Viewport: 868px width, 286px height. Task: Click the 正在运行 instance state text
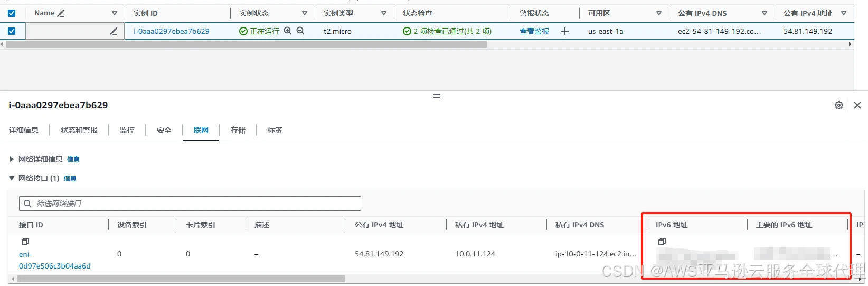point(265,31)
